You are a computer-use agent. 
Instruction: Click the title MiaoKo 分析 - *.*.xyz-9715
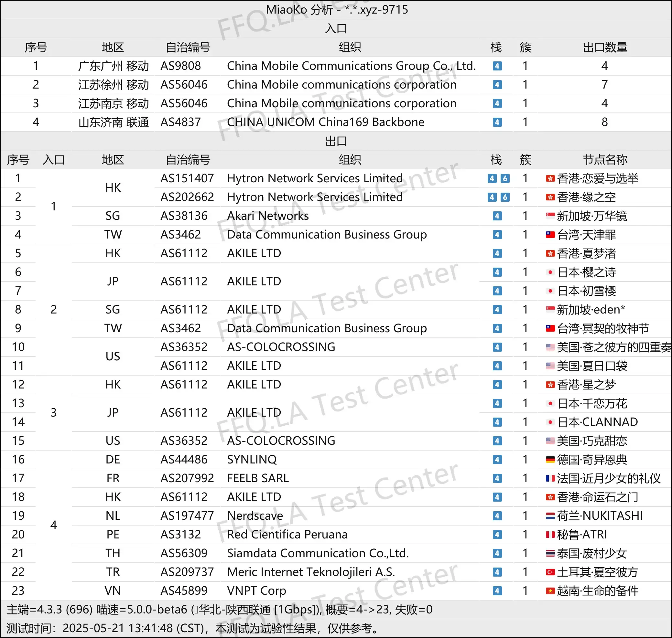[337, 9]
